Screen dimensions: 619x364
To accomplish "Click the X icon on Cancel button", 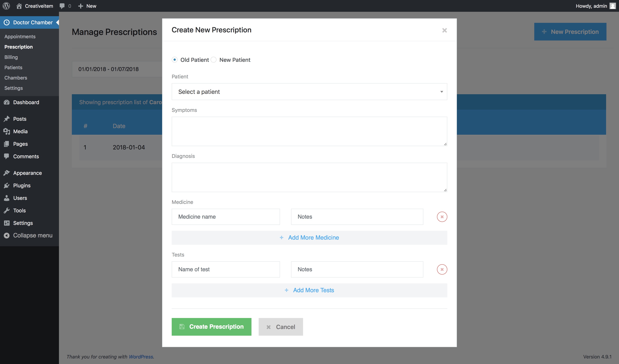I will (268, 327).
